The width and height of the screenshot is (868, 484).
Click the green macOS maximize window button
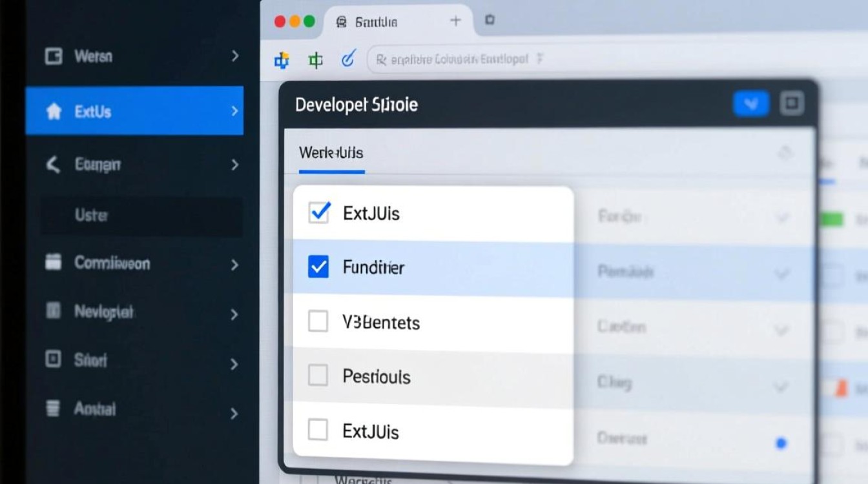pyautogui.click(x=309, y=21)
